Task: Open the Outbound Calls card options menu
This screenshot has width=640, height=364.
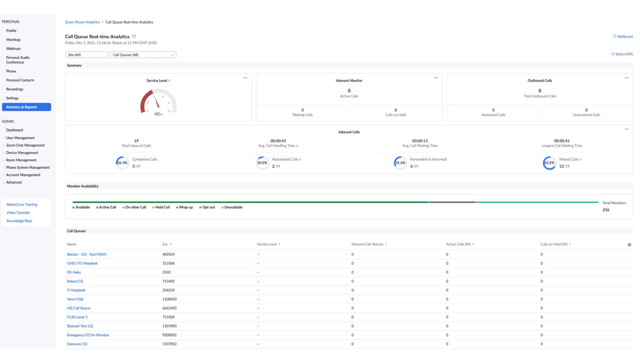Action: coord(626,78)
